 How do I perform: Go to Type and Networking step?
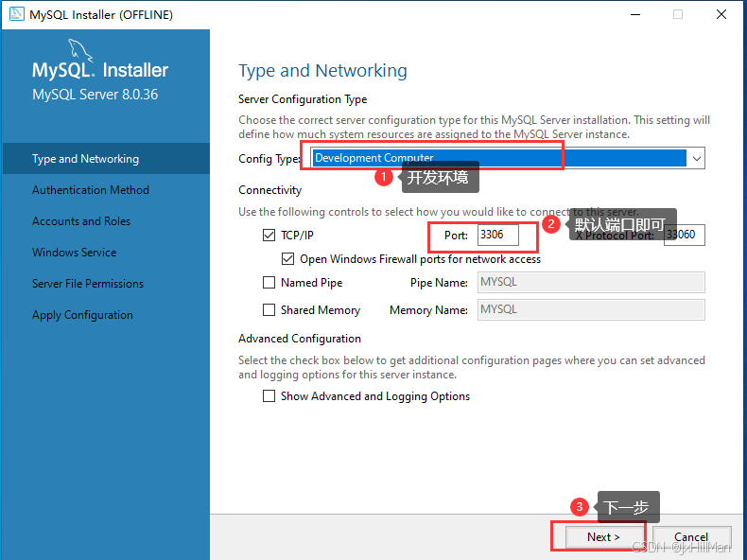106,159
